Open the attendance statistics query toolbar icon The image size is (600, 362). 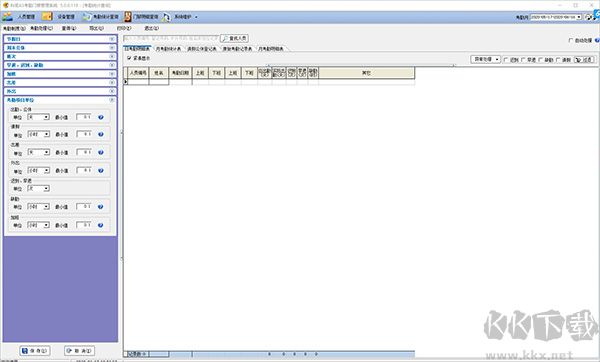coord(87,16)
